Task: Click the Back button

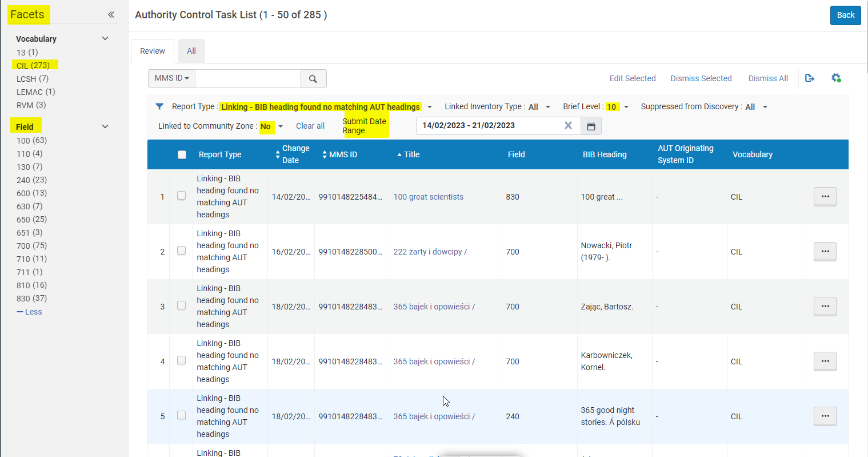Action: [x=846, y=15]
